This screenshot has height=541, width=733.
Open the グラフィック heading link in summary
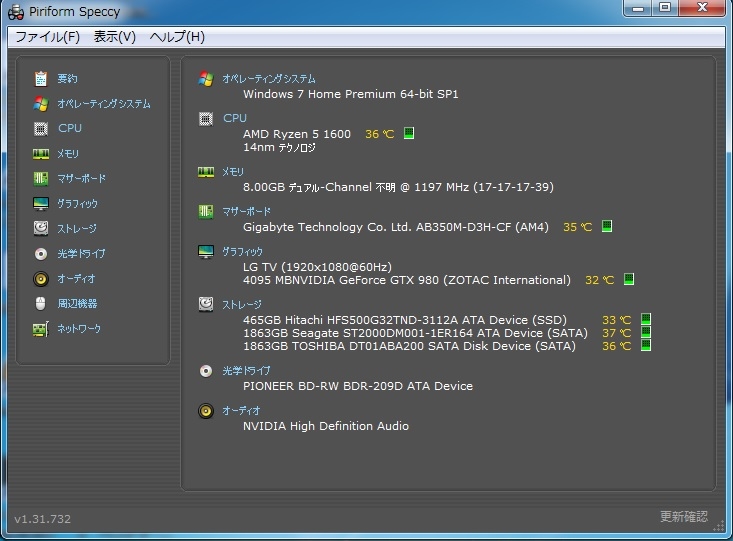click(x=242, y=252)
